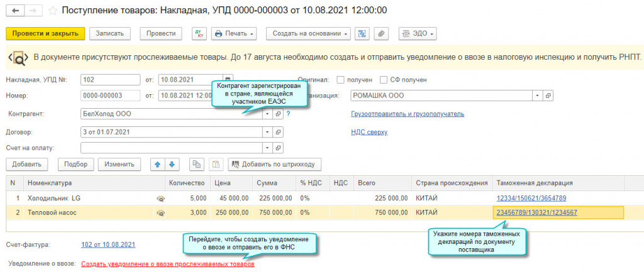Click link to create уведомление о ввозе
This screenshot has width=644, height=274.
(x=167, y=265)
